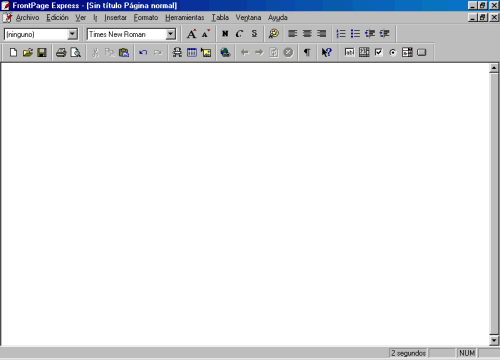Open the Herramientas menu

[x=184, y=17]
